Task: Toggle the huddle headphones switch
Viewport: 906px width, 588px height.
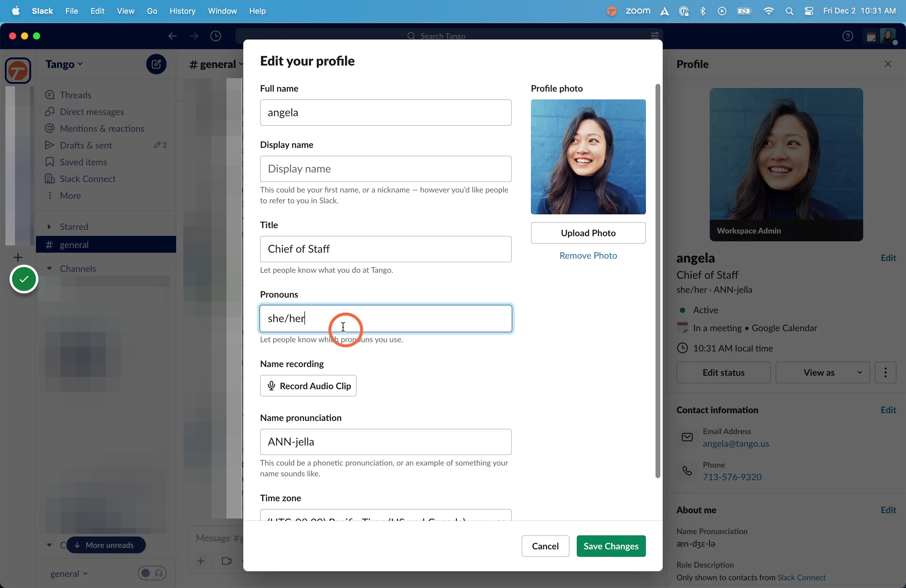Action: [x=152, y=573]
